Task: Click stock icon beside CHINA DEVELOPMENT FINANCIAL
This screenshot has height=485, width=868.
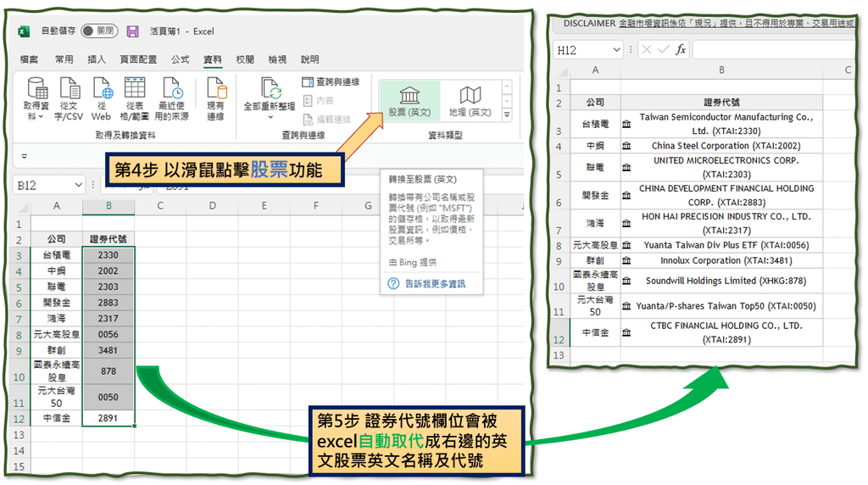Action: pyautogui.click(x=626, y=195)
